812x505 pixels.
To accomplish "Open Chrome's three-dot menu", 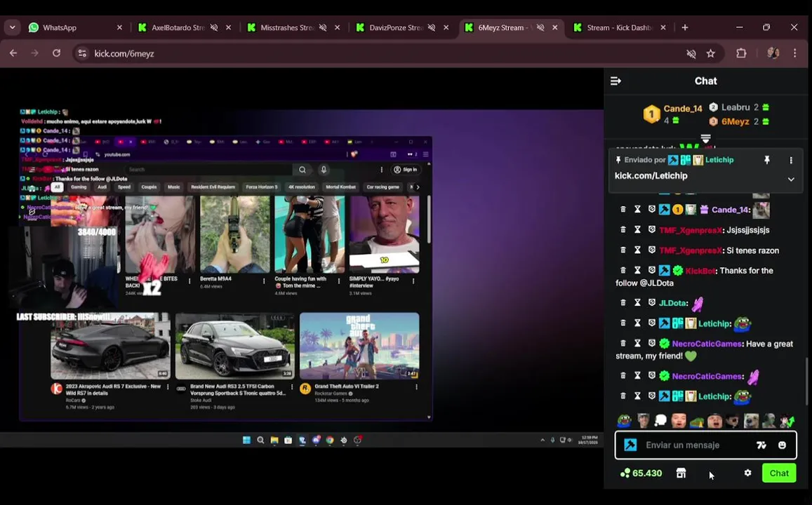I will click(x=795, y=53).
